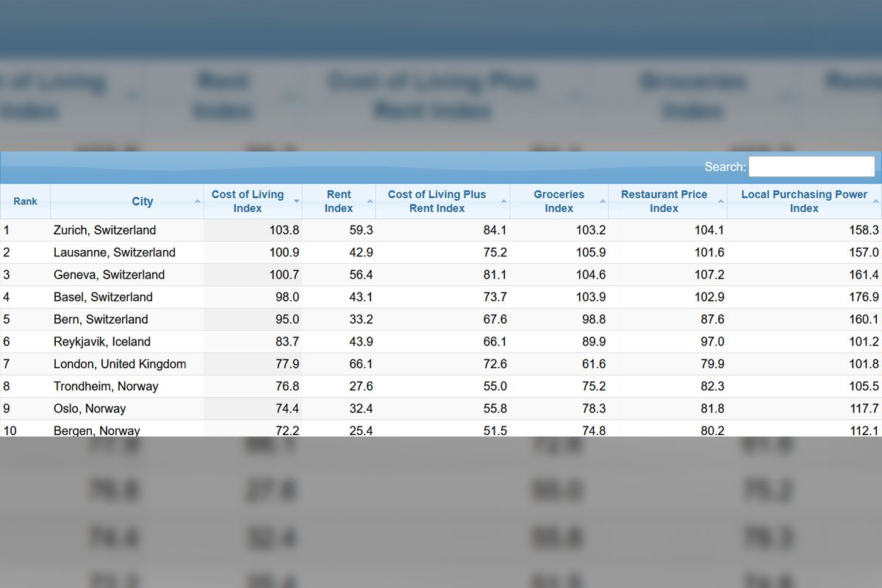Sort by Restaurant Price Index header text

(x=664, y=201)
